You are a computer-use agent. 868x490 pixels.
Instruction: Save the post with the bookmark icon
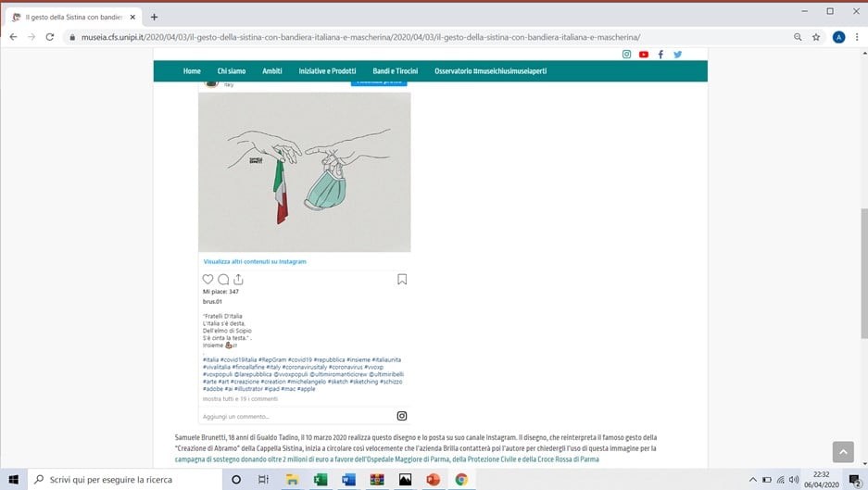tap(402, 279)
